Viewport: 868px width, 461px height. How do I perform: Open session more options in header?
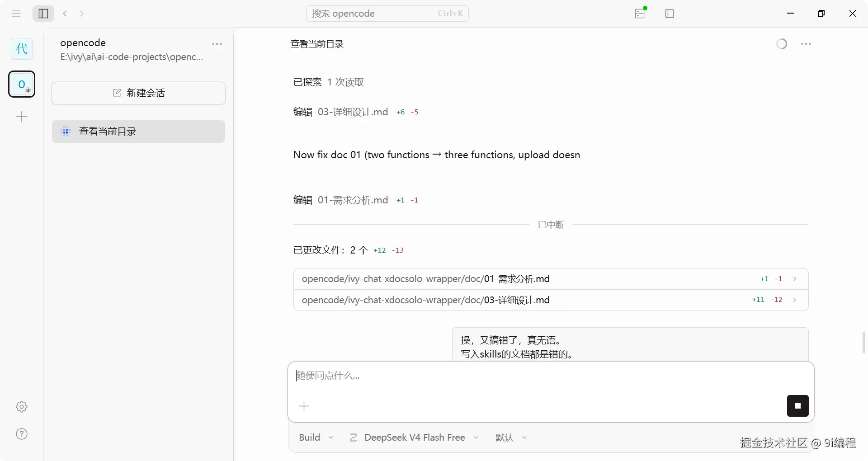pyautogui.click(x=806, y=44)
